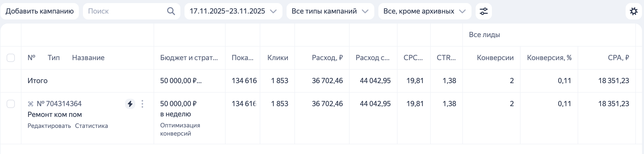The height and width of the screenshot is (154, 644).
Task: Click the search magnifier icon
Action: tap(171, 11)
